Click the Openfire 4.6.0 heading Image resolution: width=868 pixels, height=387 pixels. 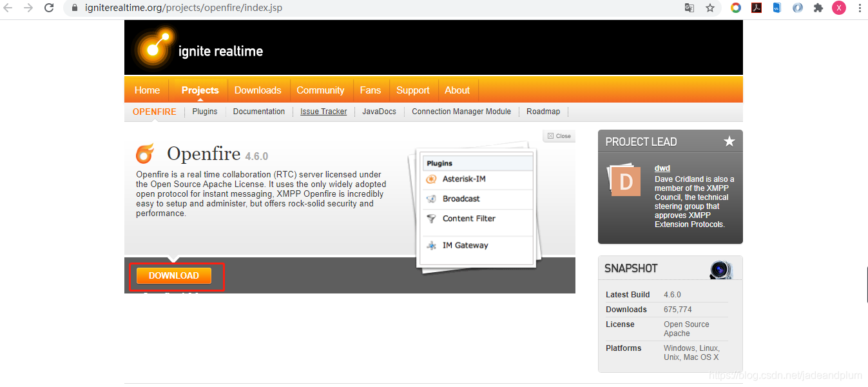pyautogui.click(x=217, y=154)
